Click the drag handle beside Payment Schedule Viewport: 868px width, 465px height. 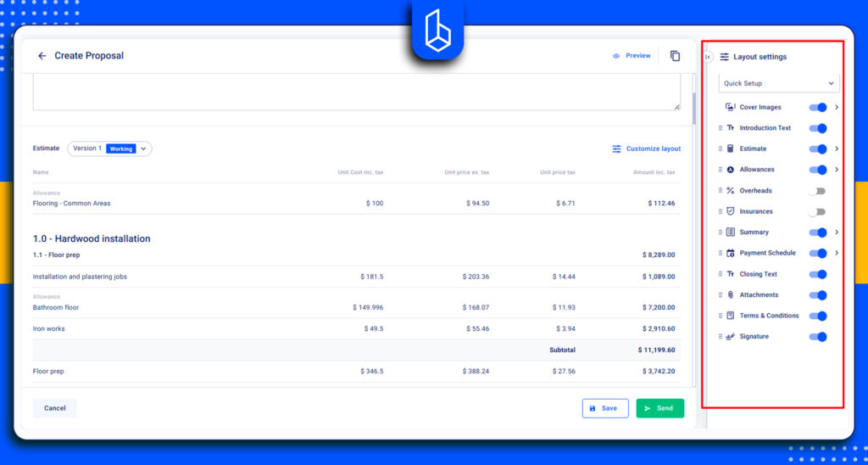click(x=721, y=253)
